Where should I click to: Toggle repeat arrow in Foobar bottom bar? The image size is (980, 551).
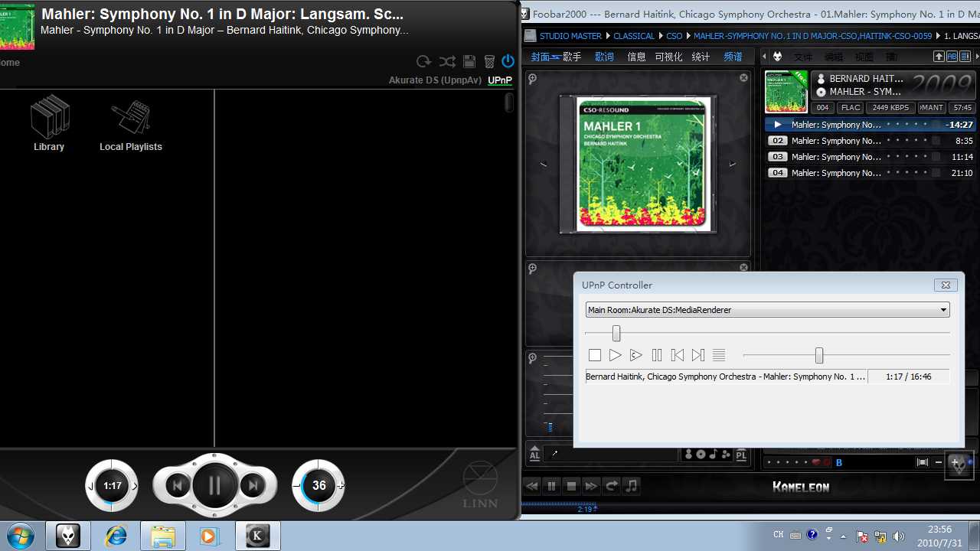(611, 486)
